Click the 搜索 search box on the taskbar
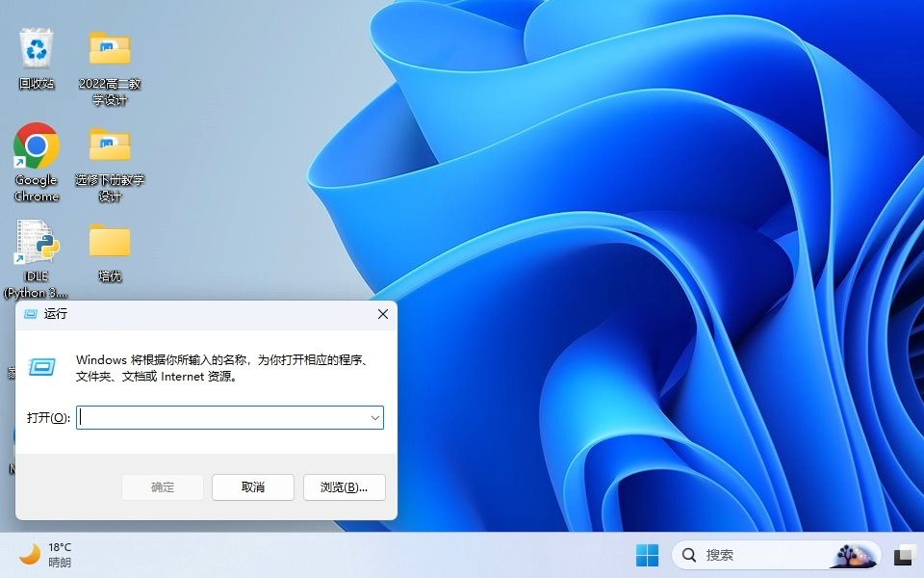 click(751, 555)
